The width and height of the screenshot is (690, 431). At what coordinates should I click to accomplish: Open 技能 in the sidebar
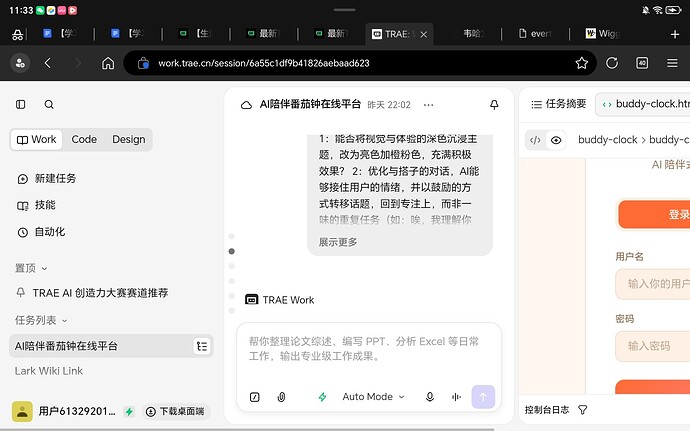coord(37,205)
